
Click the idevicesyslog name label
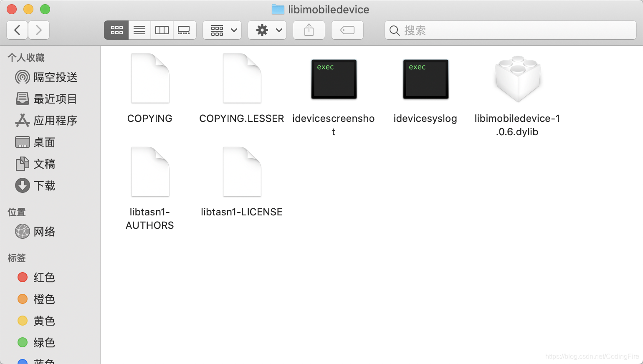[x=425, y=119]
